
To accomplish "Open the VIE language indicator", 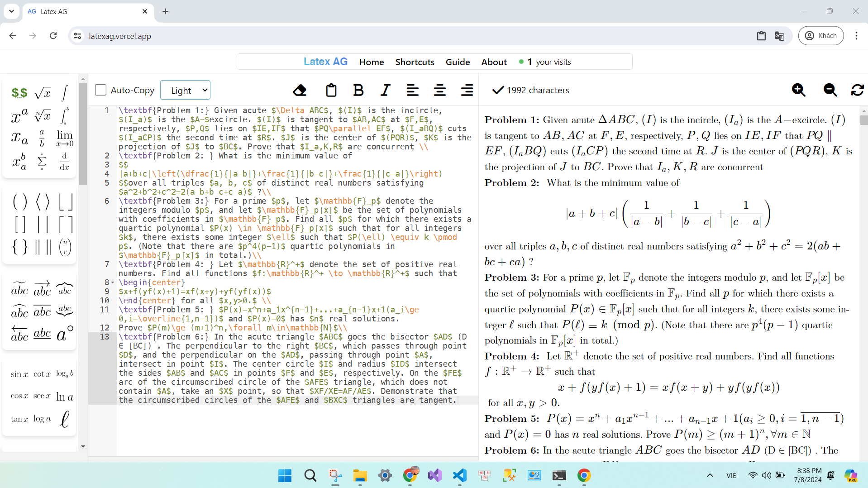I will [731, 475].
